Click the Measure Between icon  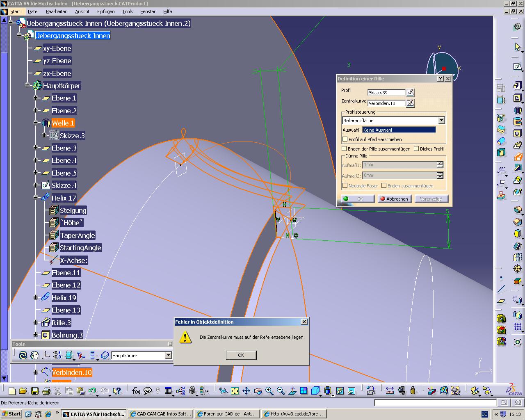tap(390, 391)
